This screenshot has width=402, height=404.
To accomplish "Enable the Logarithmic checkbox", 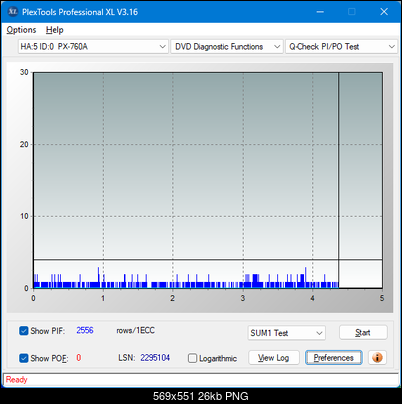I will 192,358.
